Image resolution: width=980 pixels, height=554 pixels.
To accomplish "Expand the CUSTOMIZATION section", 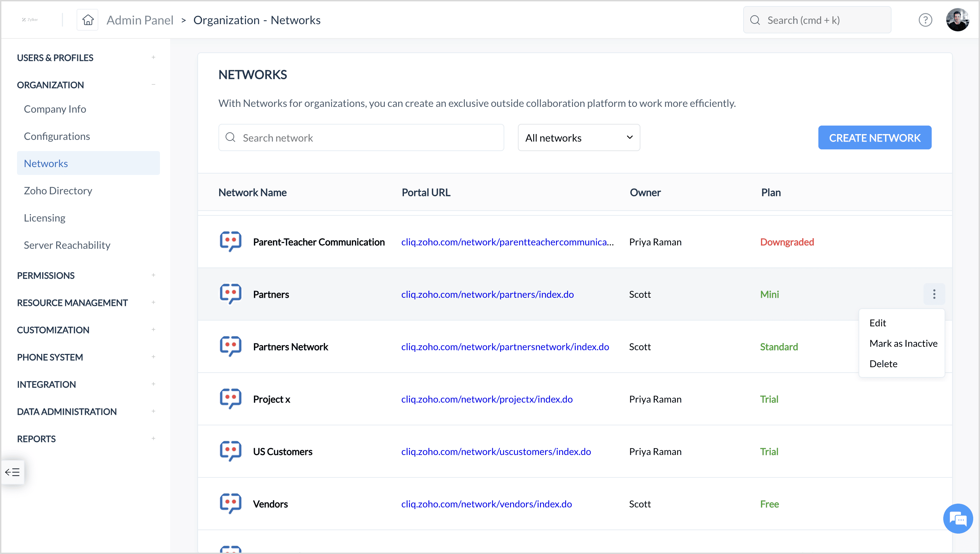I will [153, 329].
